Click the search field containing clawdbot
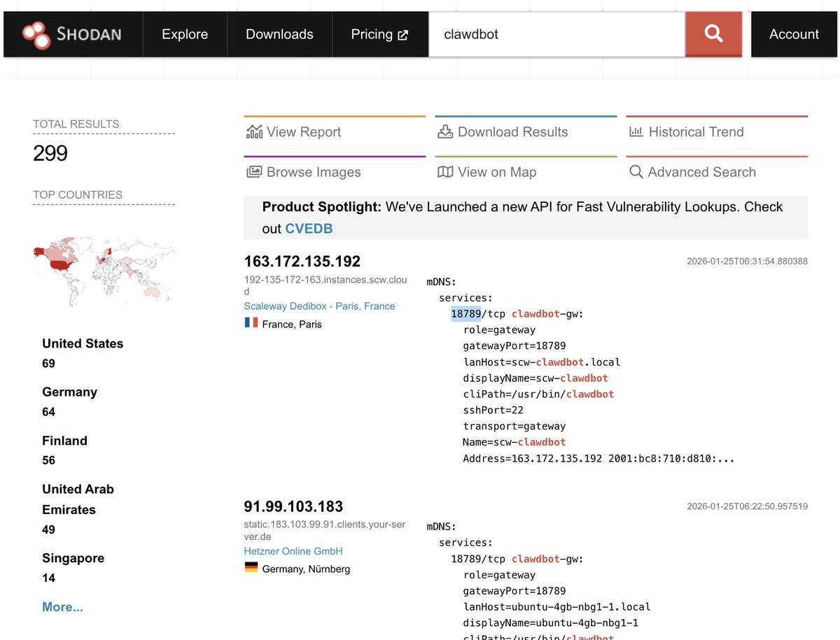This screenshot has height=640, width=840. tap(556, 34)
